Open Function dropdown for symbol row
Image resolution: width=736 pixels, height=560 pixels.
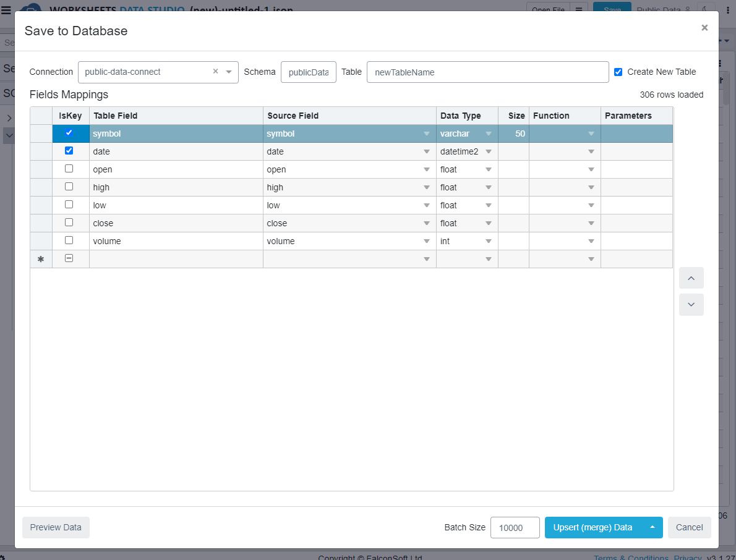point(591,134)
